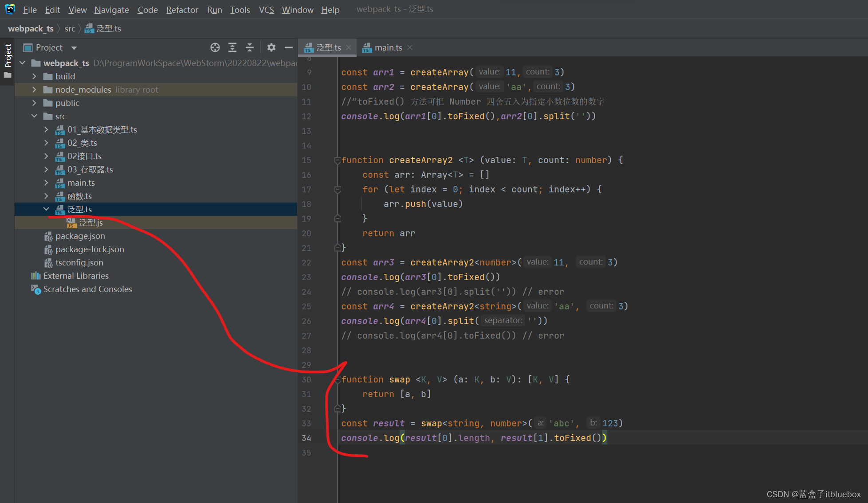
Task: Select 泛型.js file in project tree
Action: pos(91,222)
